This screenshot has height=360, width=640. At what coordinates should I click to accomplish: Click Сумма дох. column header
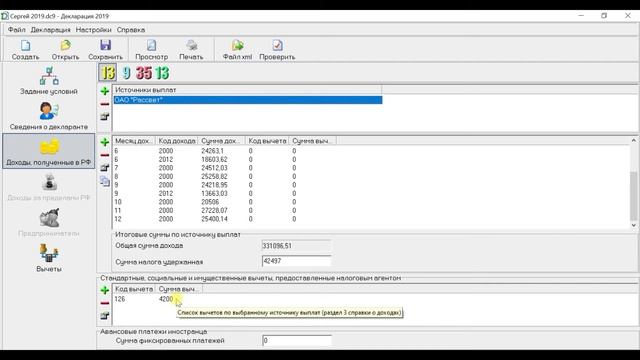(222, 141)
